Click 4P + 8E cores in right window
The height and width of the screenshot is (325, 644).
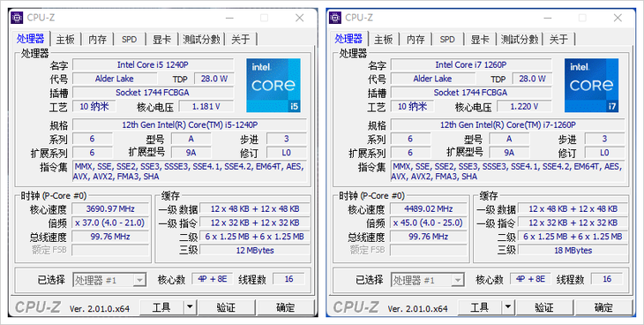531,279
